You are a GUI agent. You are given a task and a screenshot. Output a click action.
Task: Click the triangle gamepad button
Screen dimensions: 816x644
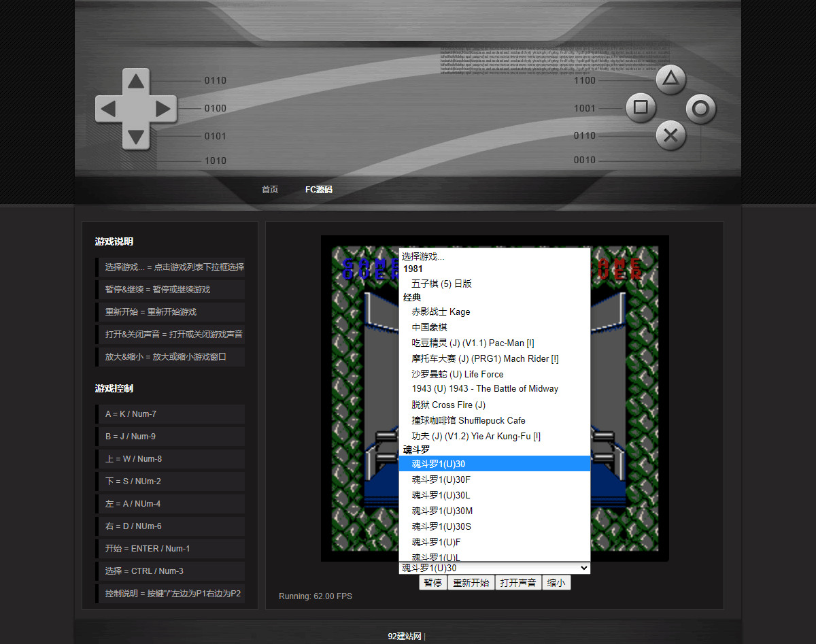670,80
